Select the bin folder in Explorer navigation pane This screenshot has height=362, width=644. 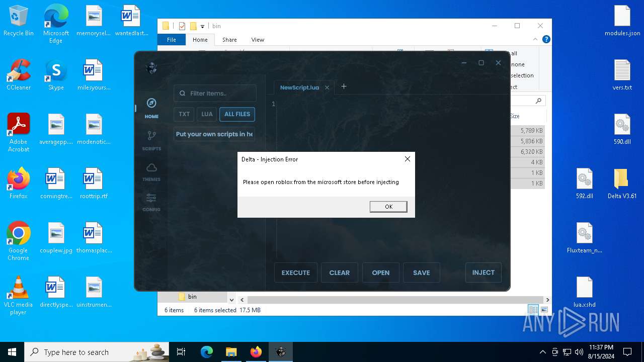click(x=192, y=297)
